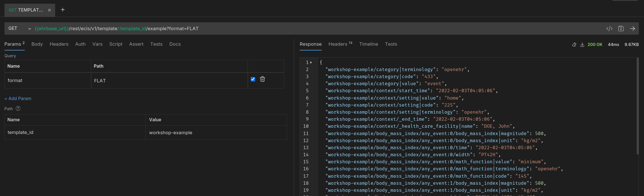
Task: Close the GET TEMPLATE tab
Action: coord(50,10)
